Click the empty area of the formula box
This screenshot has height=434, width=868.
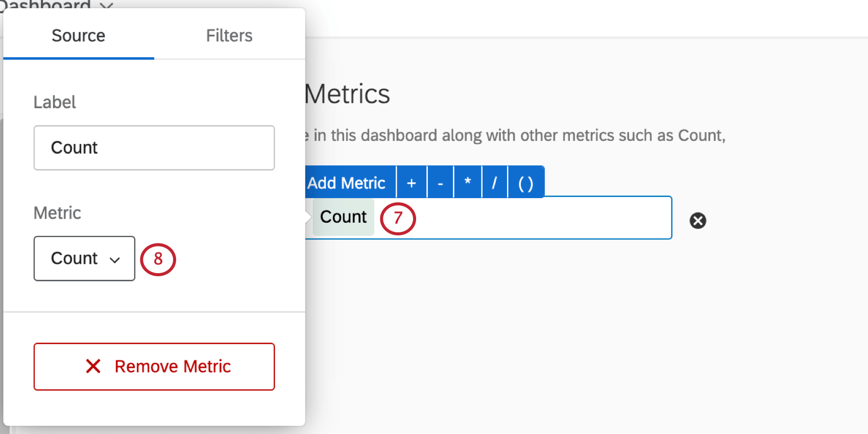click(541, 218)
